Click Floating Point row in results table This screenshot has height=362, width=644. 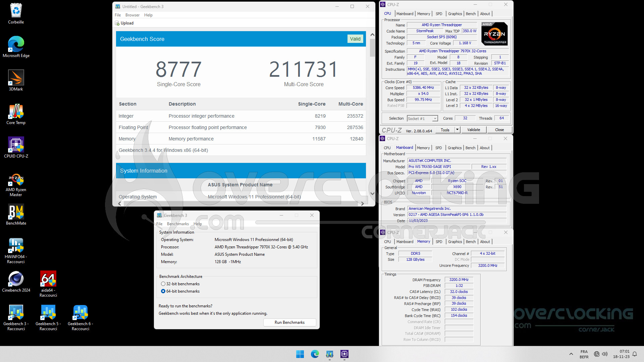(x=241, y=127)
